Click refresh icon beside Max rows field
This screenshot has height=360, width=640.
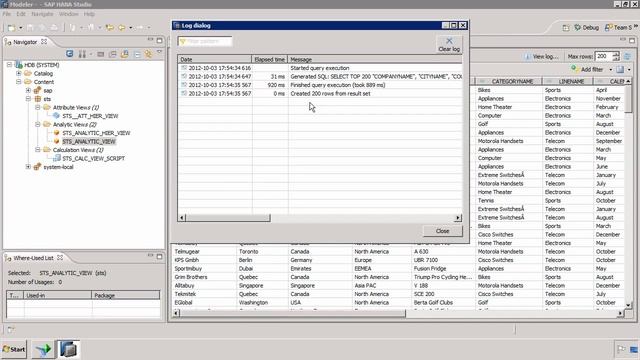628,56
